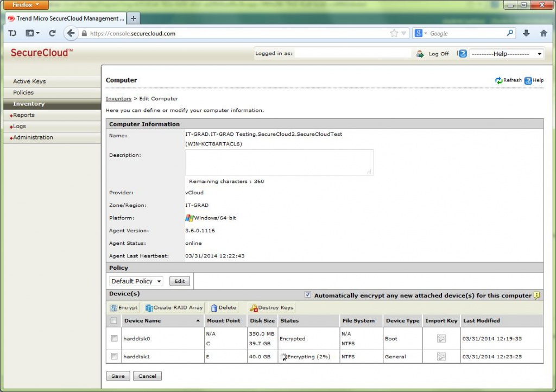Click Import Key icon for harddisk1
The width and height of the screenshot is (556, 392).
coord(441,357)
